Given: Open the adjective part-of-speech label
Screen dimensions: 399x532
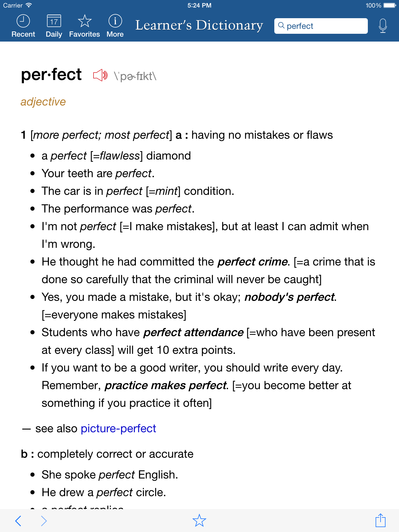Looking at the screenshot, I should [x=43, y=102].
